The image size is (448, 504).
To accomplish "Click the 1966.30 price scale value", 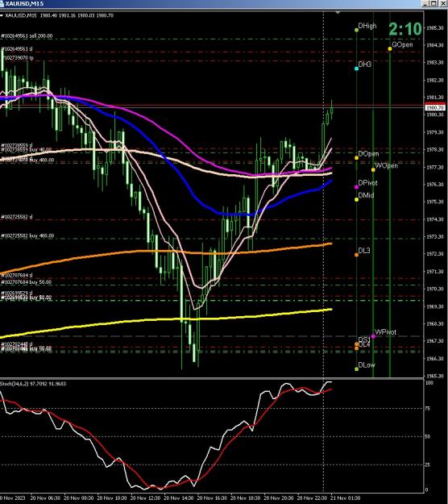I will (x=435, y=358).
